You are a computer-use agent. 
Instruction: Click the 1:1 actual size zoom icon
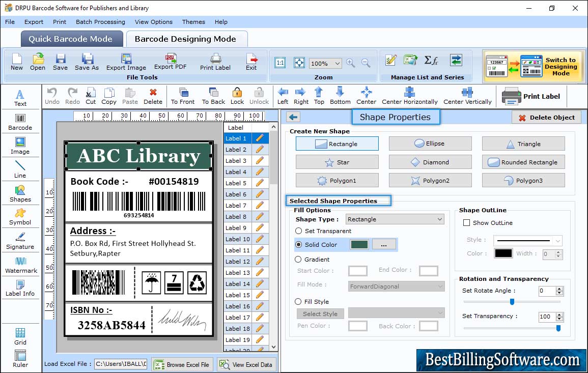[x=280, y=63]
